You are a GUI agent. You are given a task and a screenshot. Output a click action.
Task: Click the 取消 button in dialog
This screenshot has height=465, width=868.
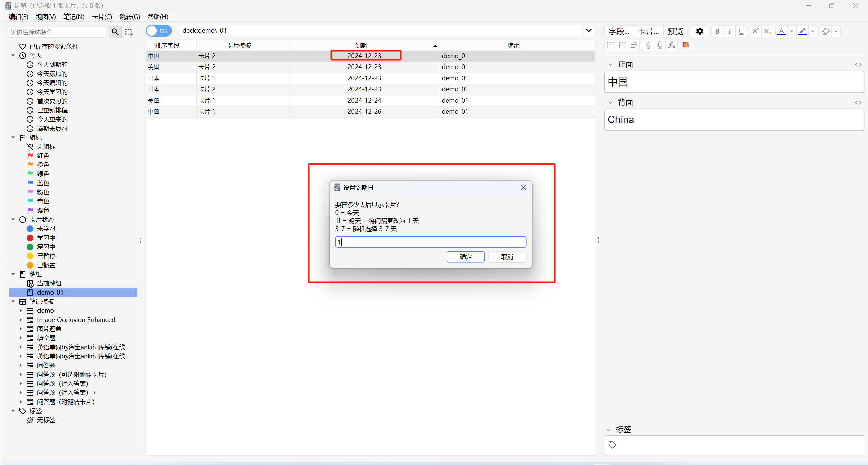(507, 257)
